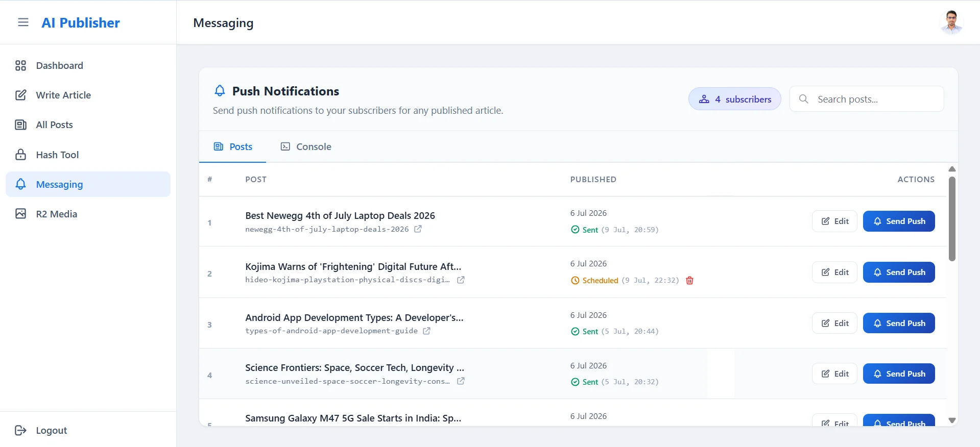Viewport: 980px width, 447px height.
Task: Delete scheduled push for Kojima post
Action: click(x=689, y=280)
